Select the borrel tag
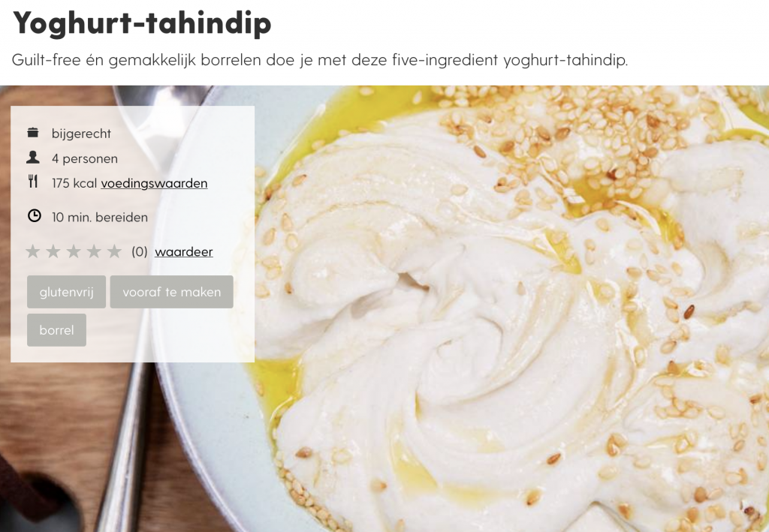The width and height of the screenshot is (769, 532). (x=56, y=330)
